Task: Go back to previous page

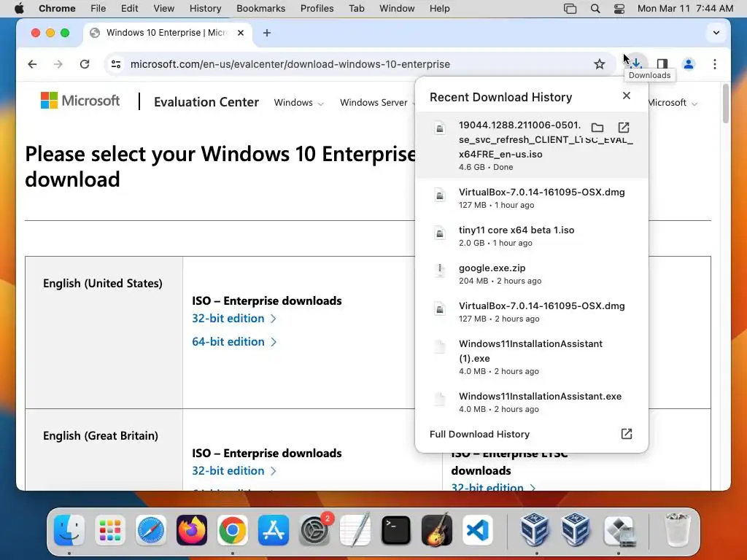Action: click(x=32, y=64)
